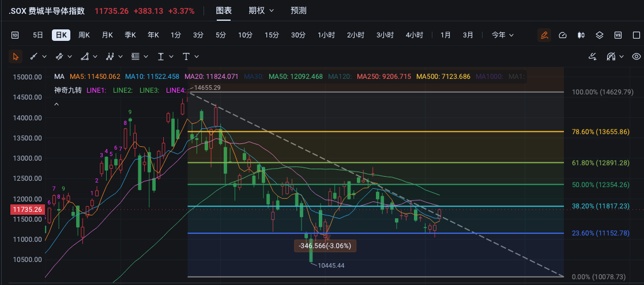The image size is (644, 285).
Task: Select the 5日 timeframe
Action: click(x=38, y=35)
